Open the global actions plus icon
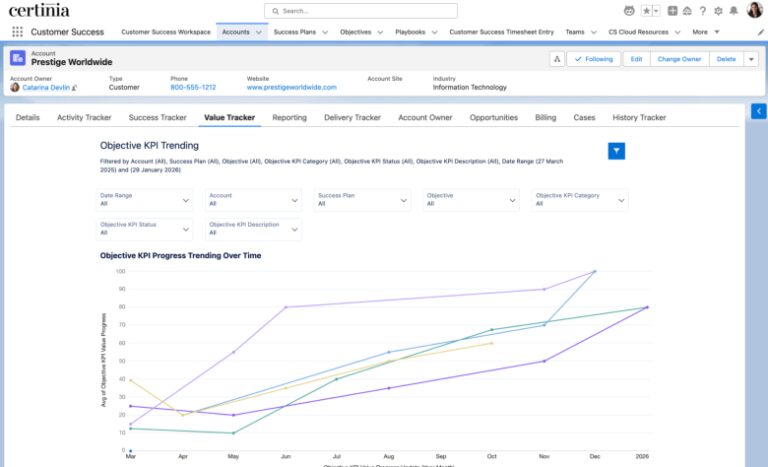Screen dimensions: 768x467 point(673,11)
